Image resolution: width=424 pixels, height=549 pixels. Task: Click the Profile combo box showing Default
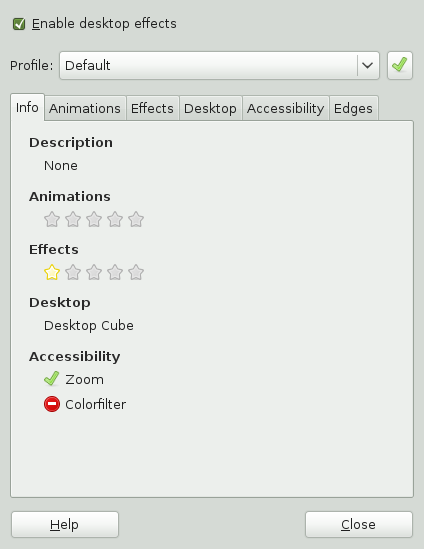[x=220, y=65]
